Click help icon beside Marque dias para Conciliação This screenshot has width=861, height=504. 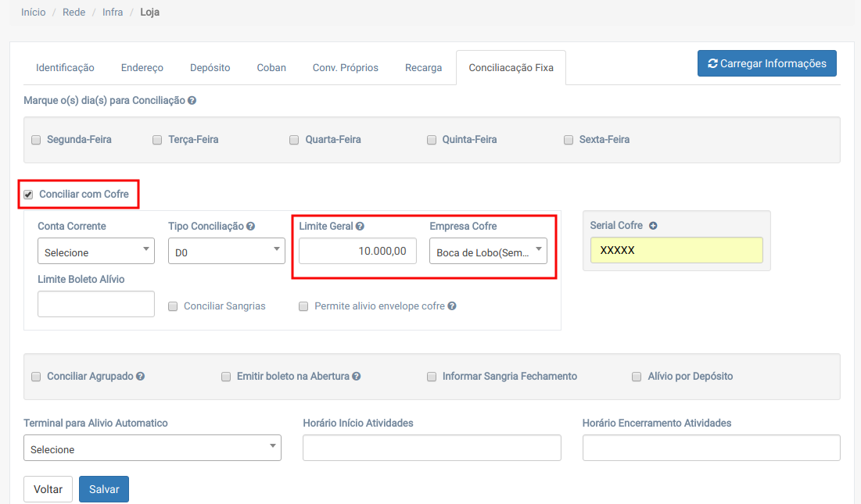click(x=192, y=101)
